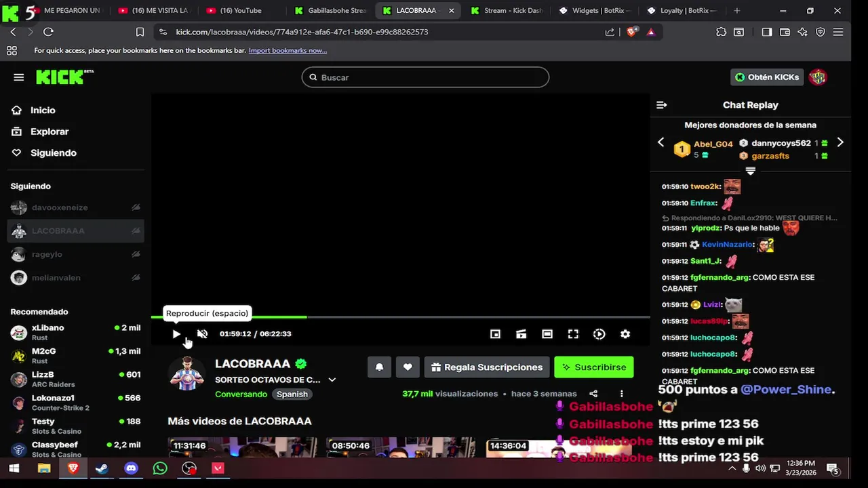Enter fullscreen video mode

click(573, 334)
